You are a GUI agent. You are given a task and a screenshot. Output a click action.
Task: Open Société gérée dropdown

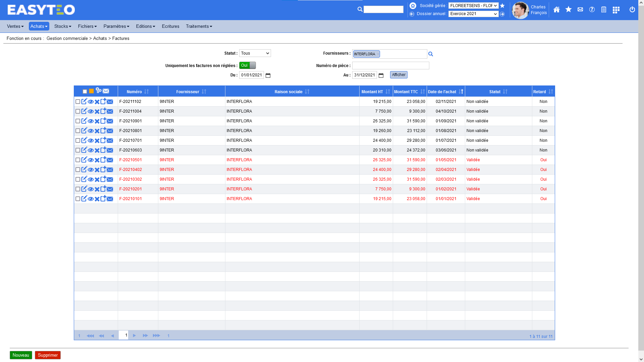473,6
